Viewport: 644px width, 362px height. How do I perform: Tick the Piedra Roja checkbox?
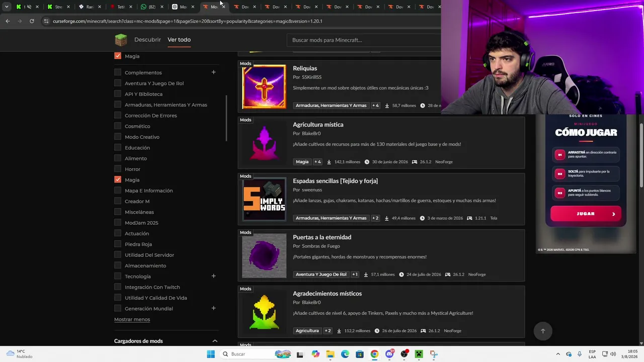click(118, 244)
